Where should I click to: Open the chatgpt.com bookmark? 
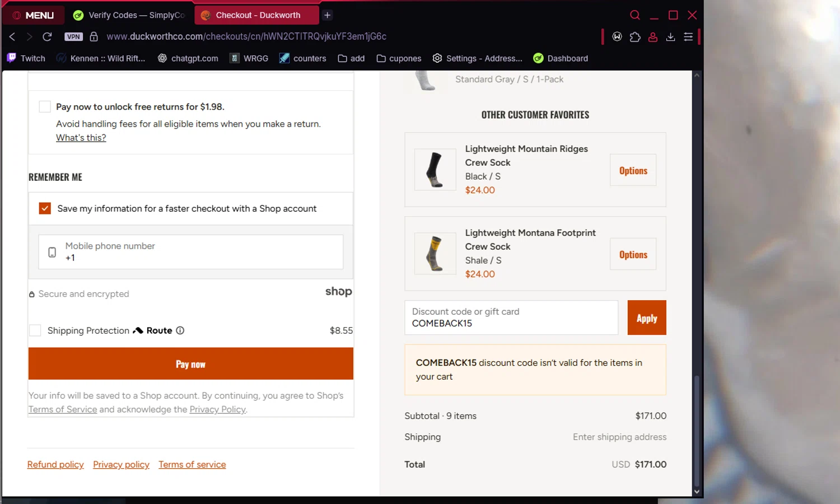188,58
